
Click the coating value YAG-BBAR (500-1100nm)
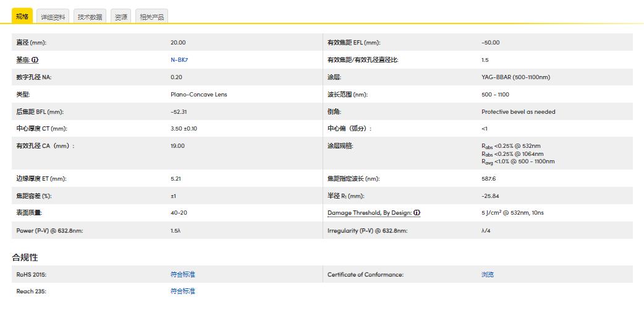coord(515,77)
